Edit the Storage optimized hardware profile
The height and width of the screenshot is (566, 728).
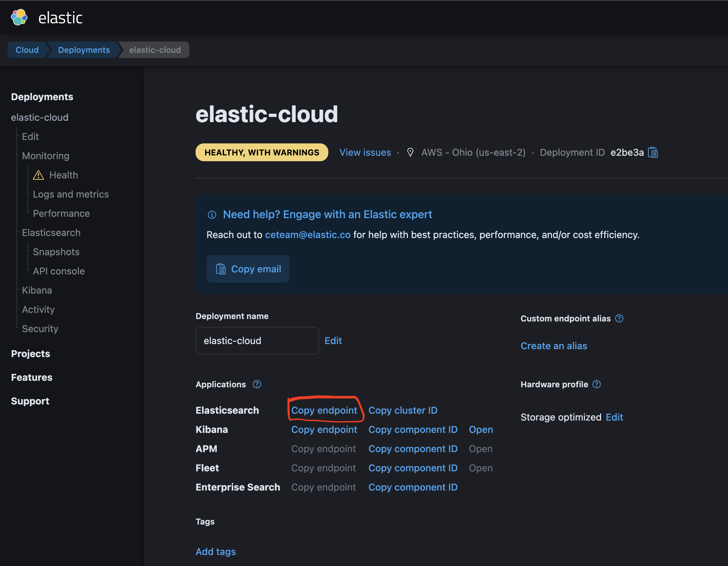pyautogui.click(x=614, y=417)
